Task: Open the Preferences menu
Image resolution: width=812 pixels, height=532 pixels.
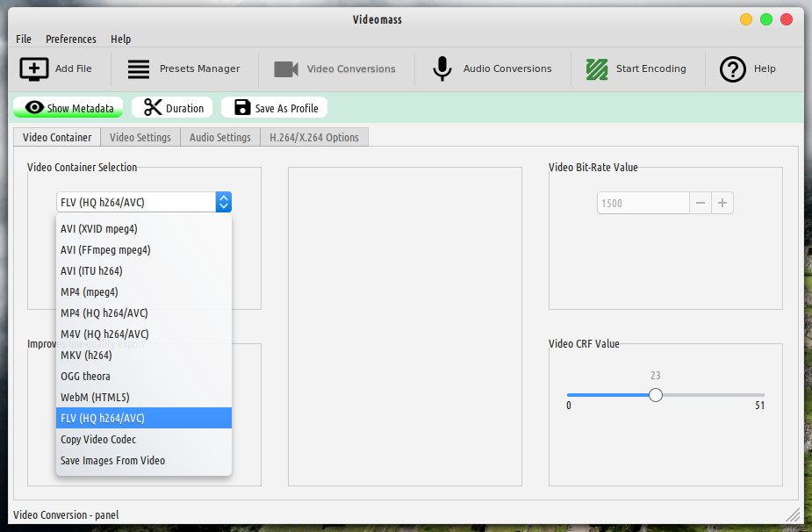Action: click(71, 39)
